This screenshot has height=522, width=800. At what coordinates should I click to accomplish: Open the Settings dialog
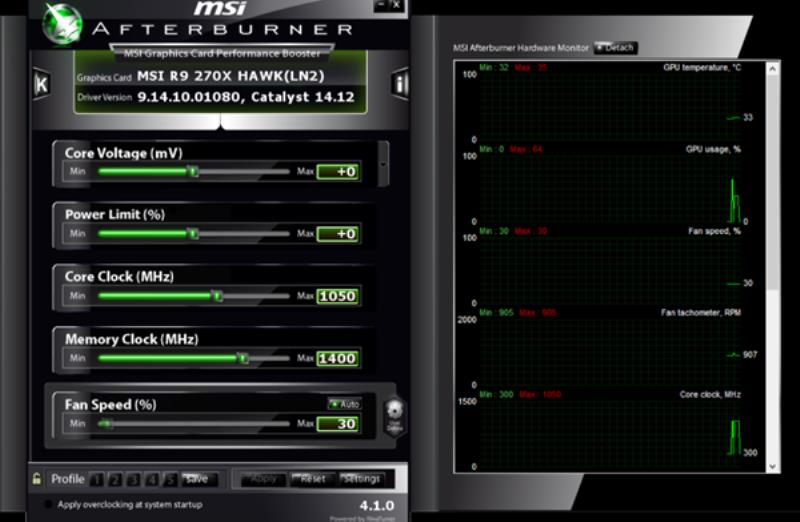coord(362,479)
